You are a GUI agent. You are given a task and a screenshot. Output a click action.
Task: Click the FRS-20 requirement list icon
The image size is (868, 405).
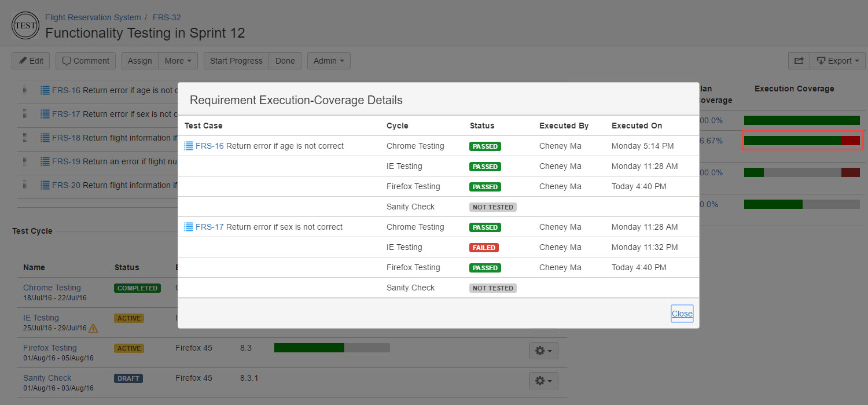45,185
